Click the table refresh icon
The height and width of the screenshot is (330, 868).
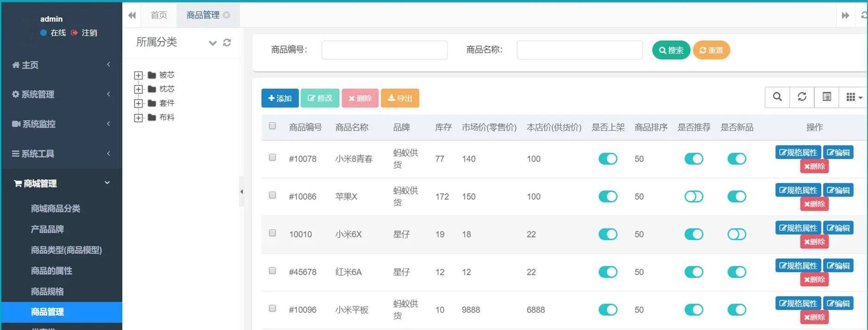click(802, 97)
